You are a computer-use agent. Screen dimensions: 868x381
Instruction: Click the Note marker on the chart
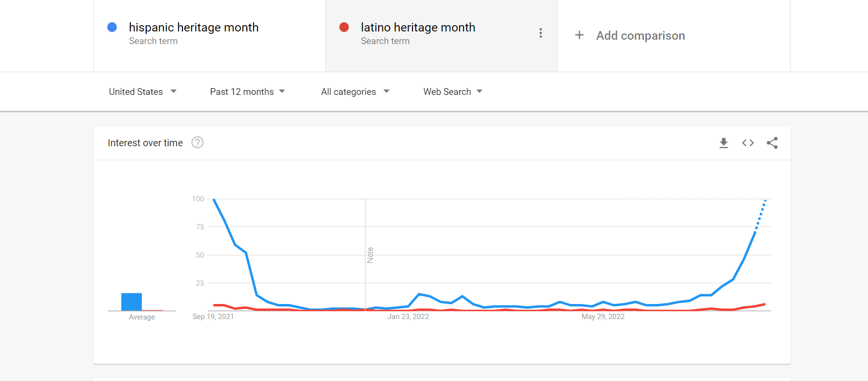370,255
